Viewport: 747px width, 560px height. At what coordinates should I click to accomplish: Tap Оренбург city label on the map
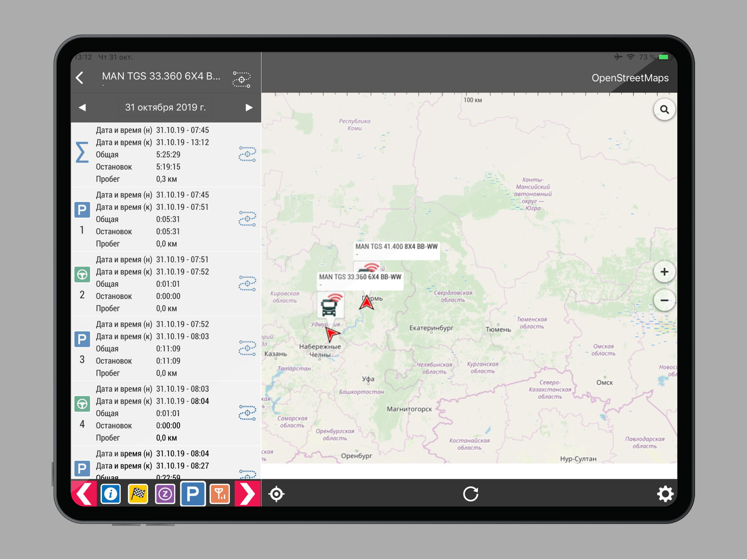(357, 456)
